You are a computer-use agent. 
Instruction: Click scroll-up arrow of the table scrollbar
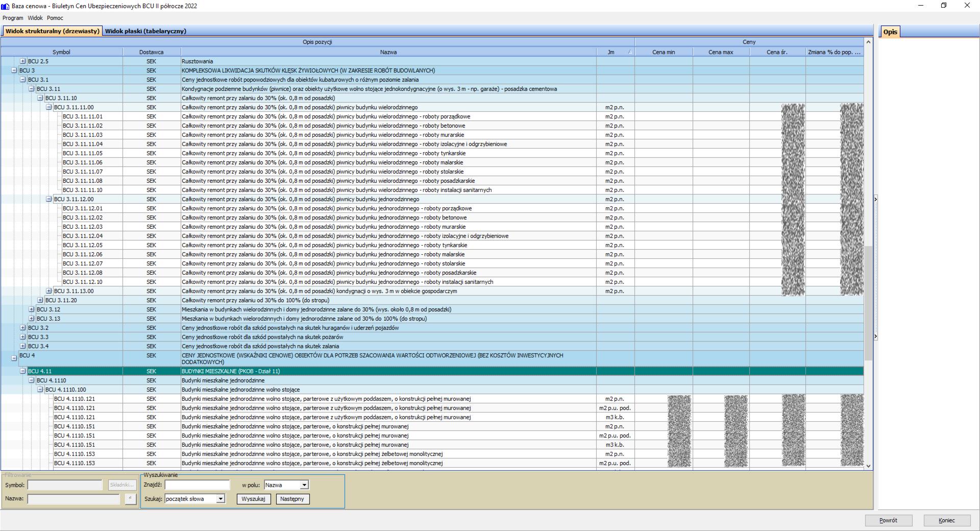pyautogui.click(x=868, y=42)
